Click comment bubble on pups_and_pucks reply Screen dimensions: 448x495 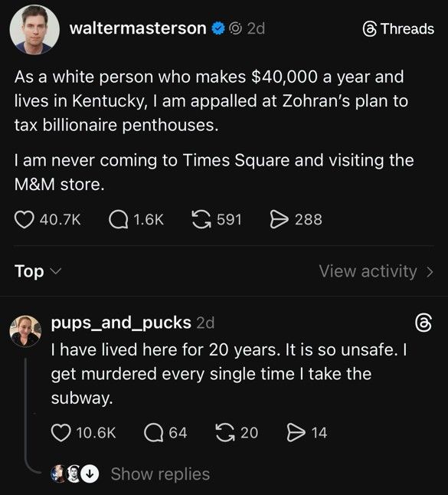click(x=153, y=433)
